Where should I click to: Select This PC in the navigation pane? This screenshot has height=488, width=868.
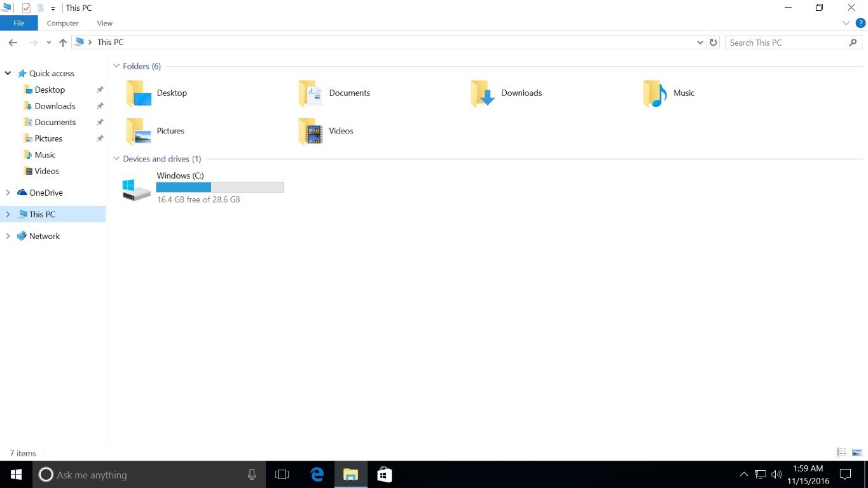point(36,215)
